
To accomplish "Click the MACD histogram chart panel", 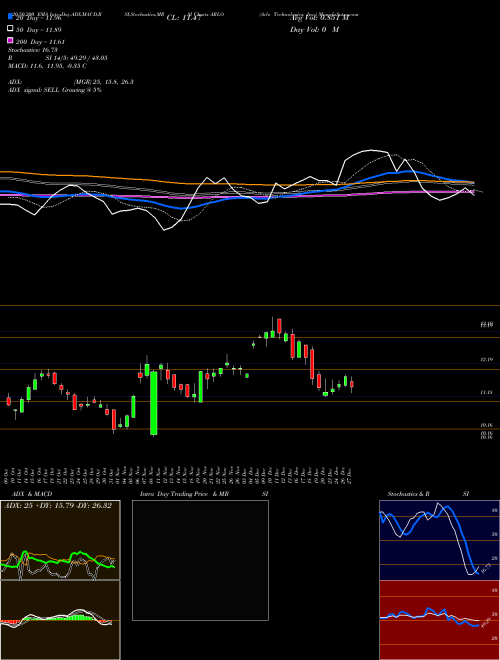I will (60, 620).
